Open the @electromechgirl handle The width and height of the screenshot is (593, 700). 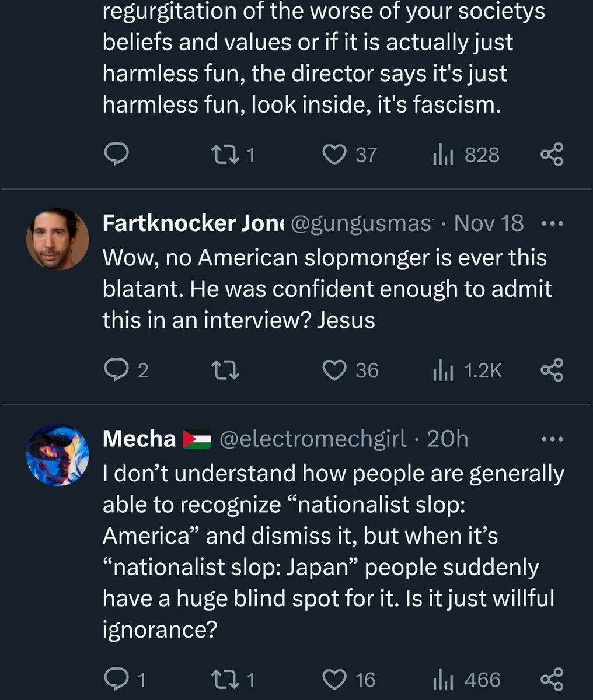312,439
